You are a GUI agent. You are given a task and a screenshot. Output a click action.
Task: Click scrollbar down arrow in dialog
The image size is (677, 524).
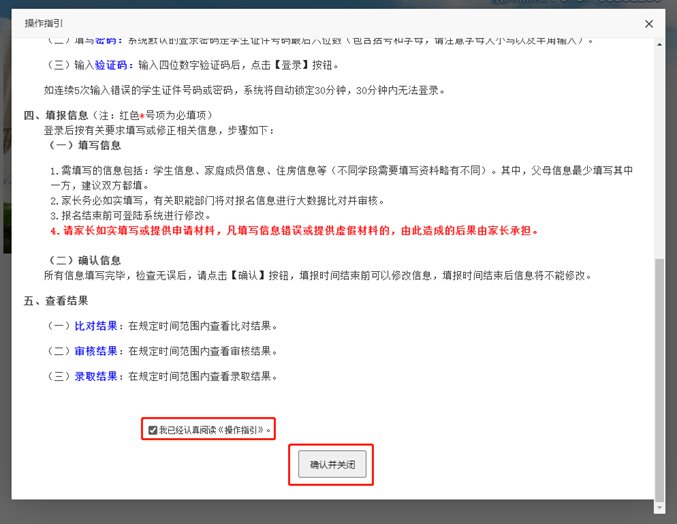[x=659, y=508]
